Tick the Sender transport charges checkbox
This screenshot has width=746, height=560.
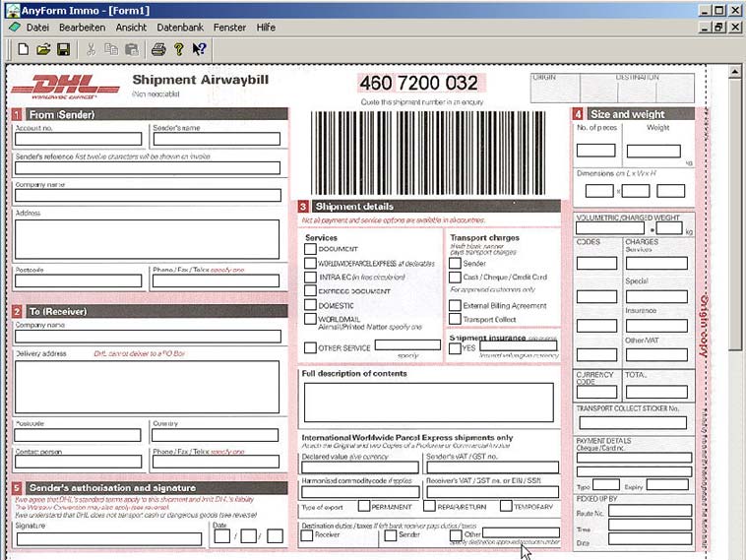pyautogui.click(x=455, y=263)
